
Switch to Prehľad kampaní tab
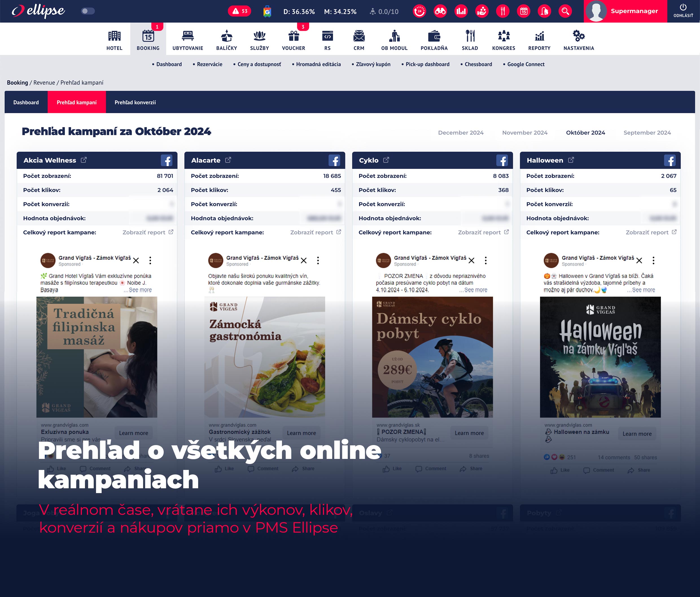(77, 102)
